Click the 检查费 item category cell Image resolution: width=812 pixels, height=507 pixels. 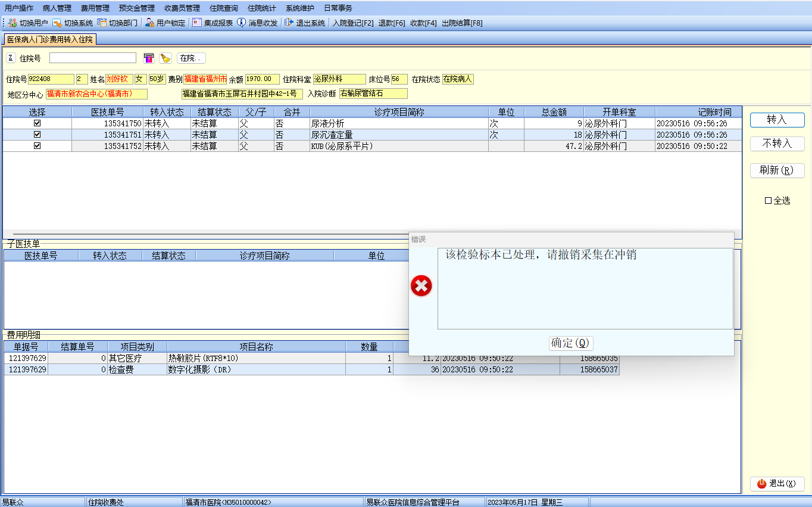138,369
